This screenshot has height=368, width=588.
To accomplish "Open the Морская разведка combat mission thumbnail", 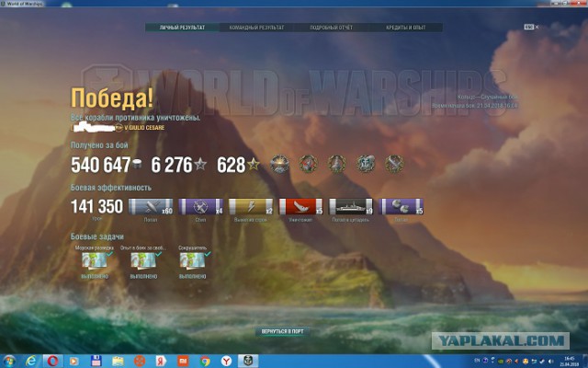I will click(x=95, y=260).
